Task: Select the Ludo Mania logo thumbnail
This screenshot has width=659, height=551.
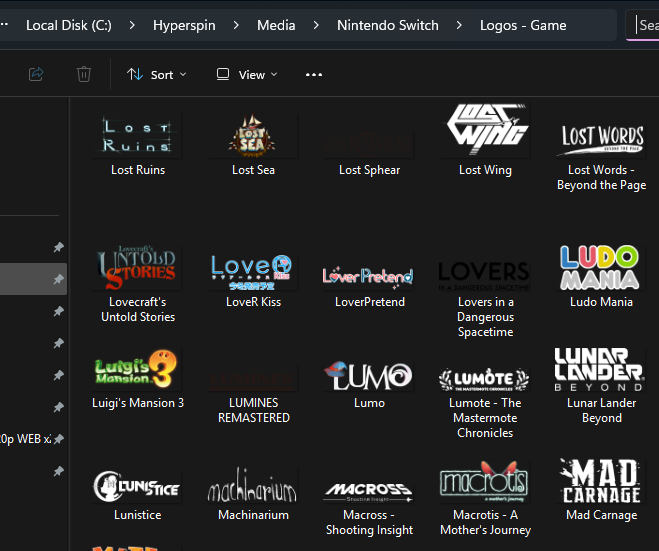Action: coord(601,267)
